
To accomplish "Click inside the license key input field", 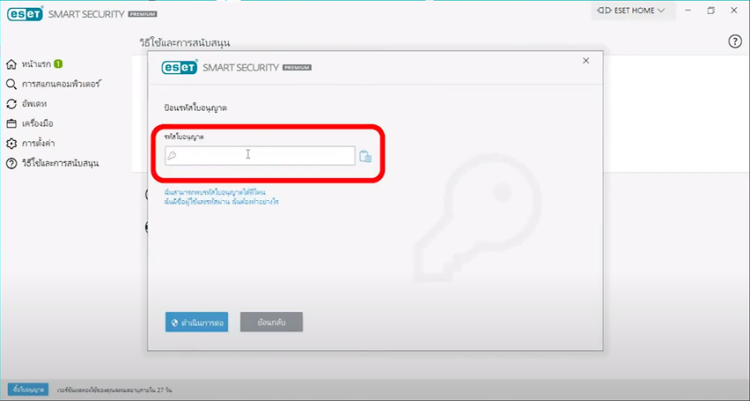I will coord(260,156).
